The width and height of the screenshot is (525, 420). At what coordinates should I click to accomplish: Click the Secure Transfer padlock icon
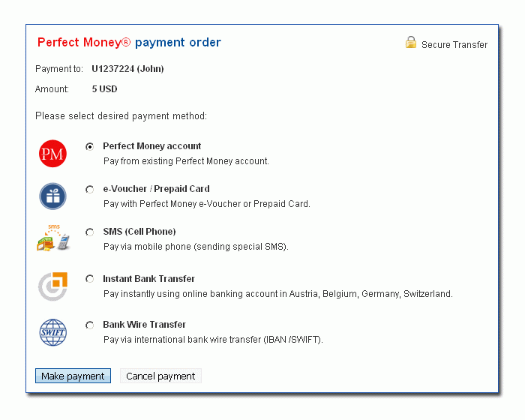(x=411, y=43)
